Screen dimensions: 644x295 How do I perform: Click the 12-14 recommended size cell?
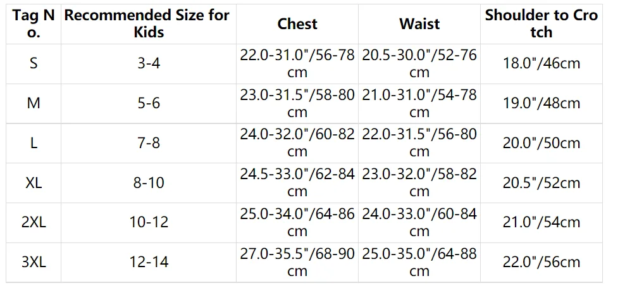point(149,262)
